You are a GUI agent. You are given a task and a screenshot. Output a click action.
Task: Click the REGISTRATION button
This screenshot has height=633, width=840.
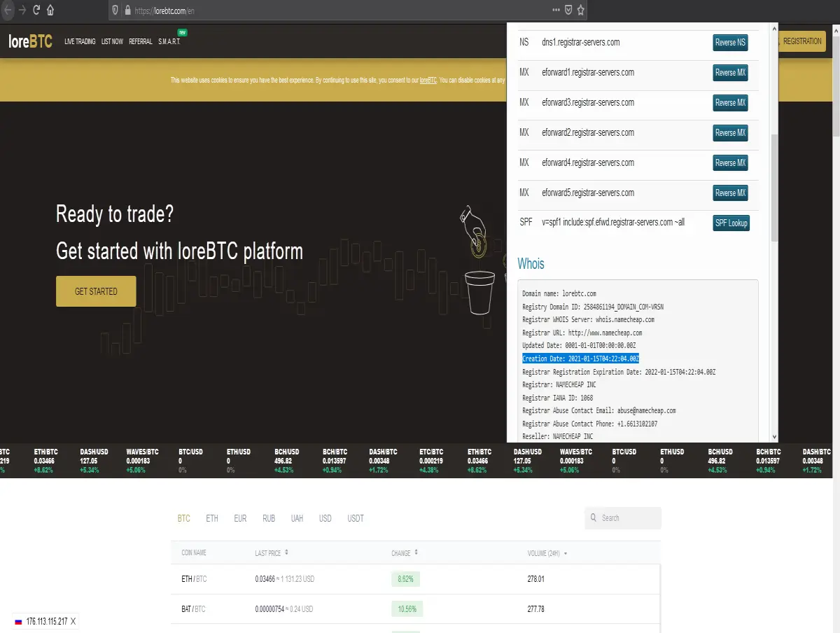coord(801,41)
